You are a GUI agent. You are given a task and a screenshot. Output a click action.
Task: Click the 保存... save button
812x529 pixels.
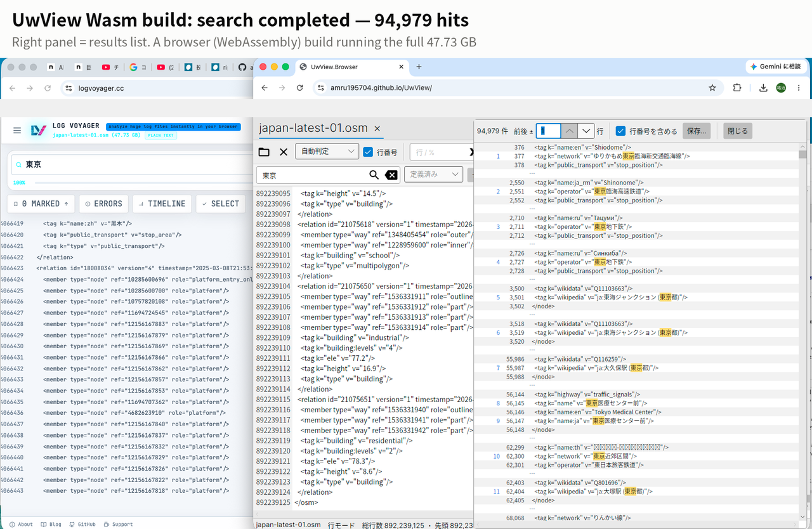(x=697, y=131)
